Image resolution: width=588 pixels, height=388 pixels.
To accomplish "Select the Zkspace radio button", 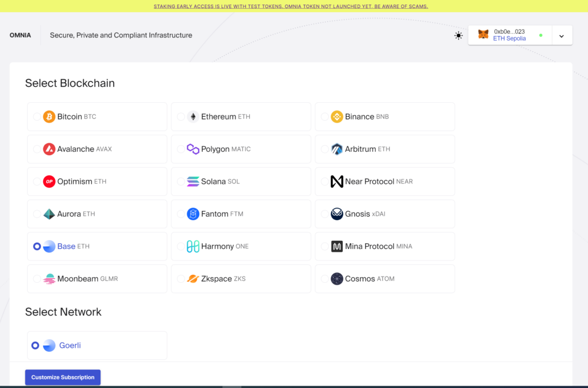I will pos(181,279).
